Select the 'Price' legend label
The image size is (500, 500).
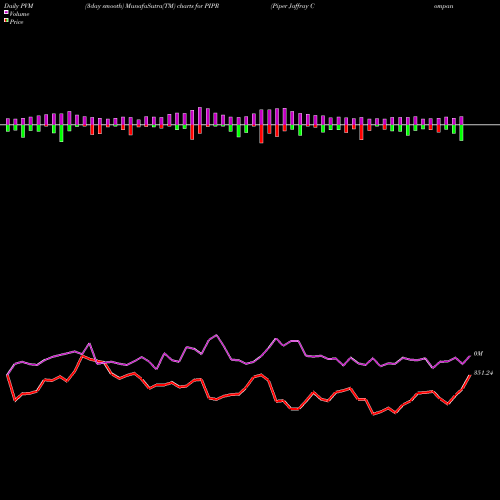coord(16,22)
